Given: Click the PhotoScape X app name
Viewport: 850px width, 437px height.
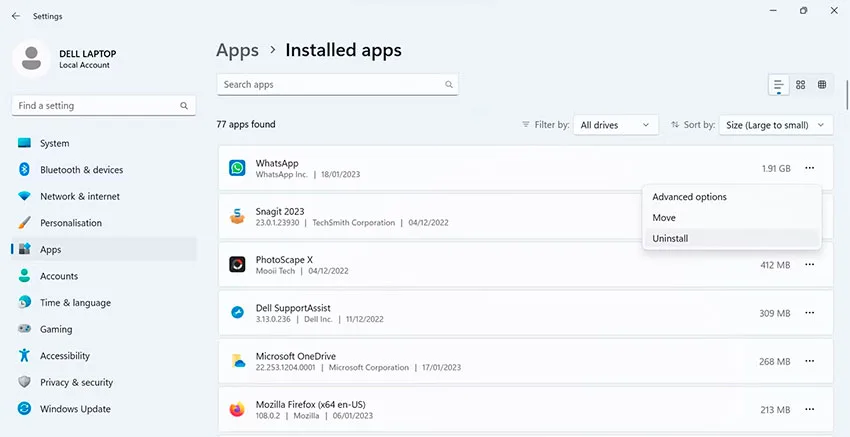Looking at the screenshot, I should (284, 260).
